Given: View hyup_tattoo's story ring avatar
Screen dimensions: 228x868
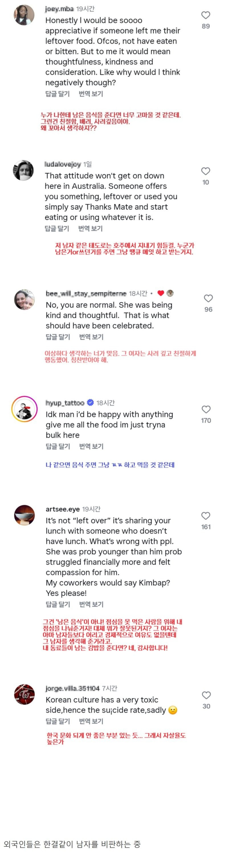Looking at the screenshot, I should click(24, 410).
